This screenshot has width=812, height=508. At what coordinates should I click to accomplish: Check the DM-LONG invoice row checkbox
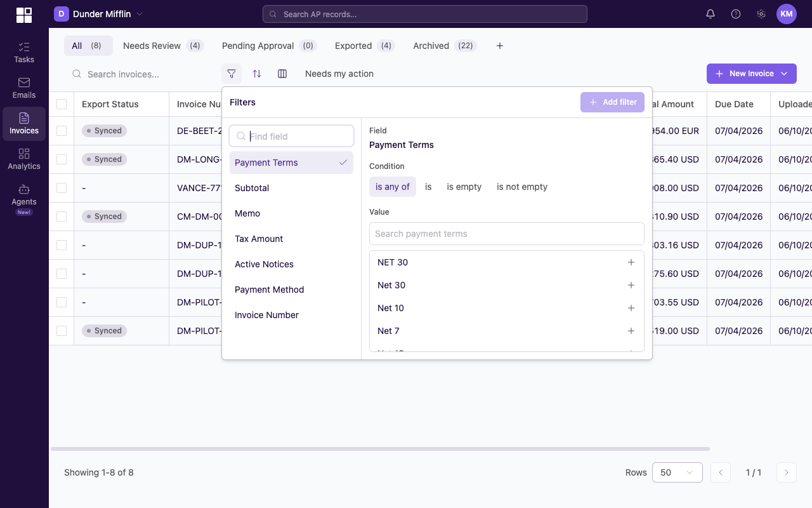62,159
